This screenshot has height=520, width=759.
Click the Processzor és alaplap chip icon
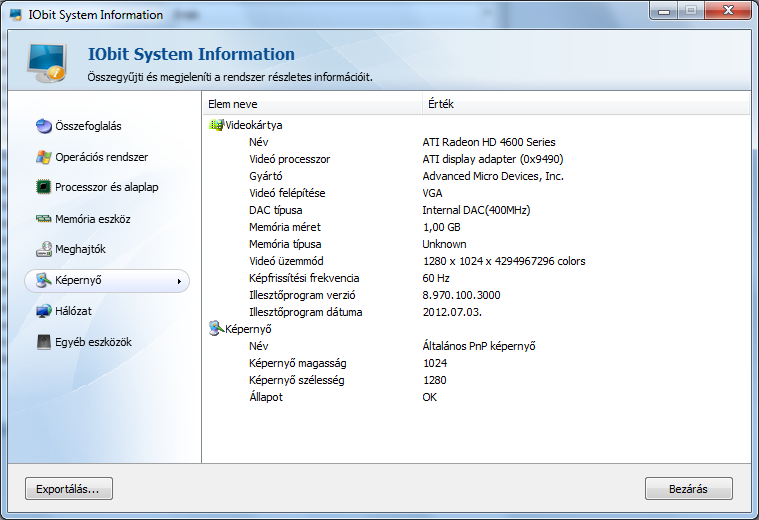[44, 187]
